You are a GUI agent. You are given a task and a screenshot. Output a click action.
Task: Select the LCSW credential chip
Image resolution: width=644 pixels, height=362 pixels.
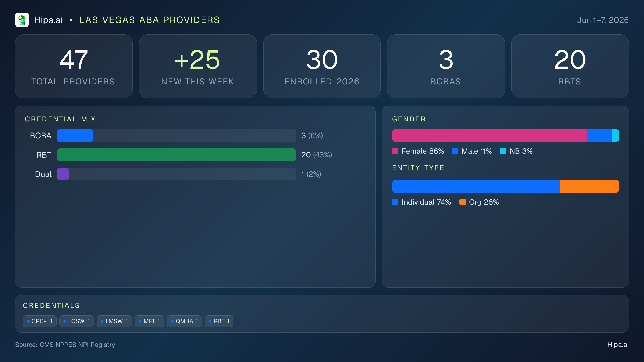click(x=76, y=321)
